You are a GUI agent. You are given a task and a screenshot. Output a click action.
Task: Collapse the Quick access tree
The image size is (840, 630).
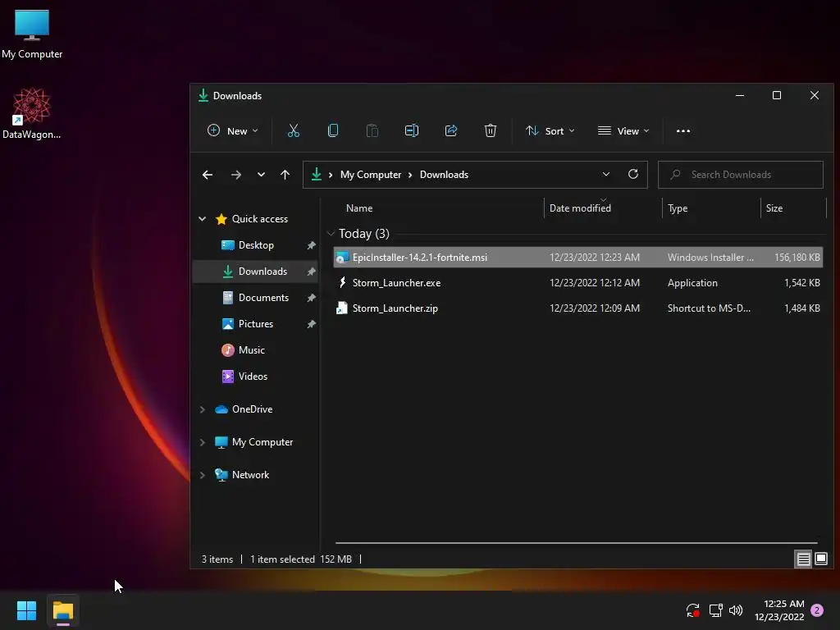point(203,218)
